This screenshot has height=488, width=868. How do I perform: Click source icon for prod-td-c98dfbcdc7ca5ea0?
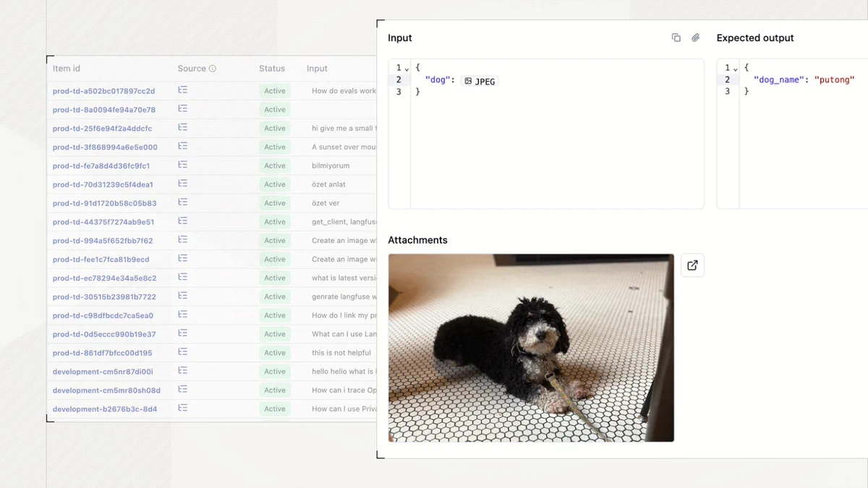(183, 315)
